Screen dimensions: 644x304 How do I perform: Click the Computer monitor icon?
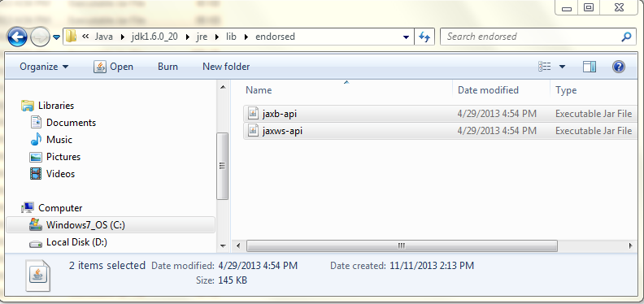[28, 208]
